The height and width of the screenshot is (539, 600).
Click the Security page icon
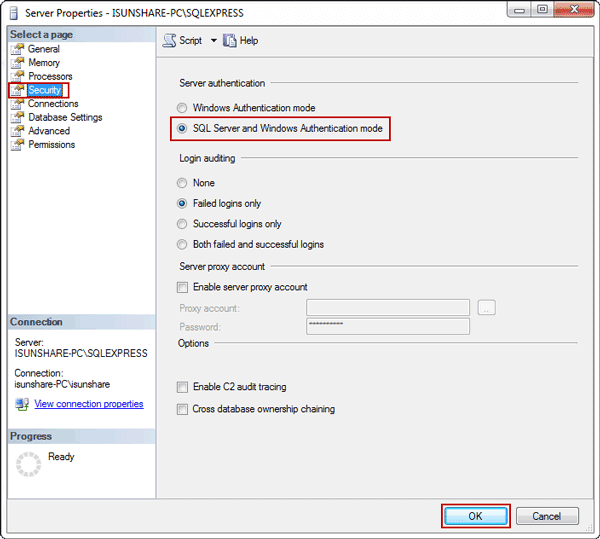17,90
